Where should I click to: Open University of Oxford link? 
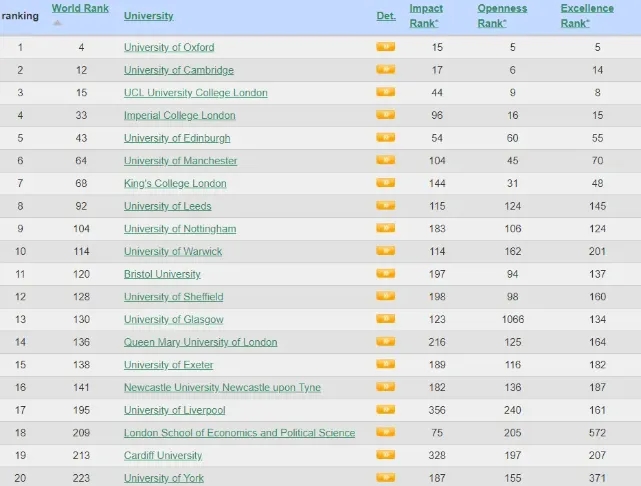tap(169, 47)
